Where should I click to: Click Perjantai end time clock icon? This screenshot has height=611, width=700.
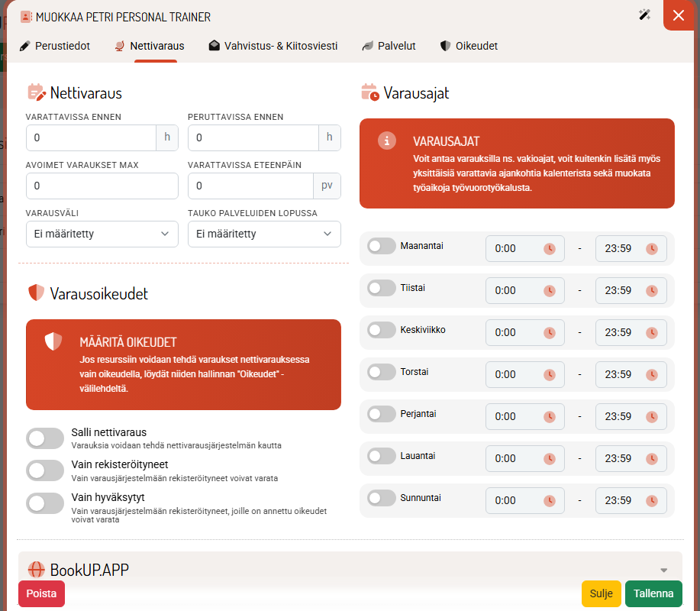click(x=652, y=417)
